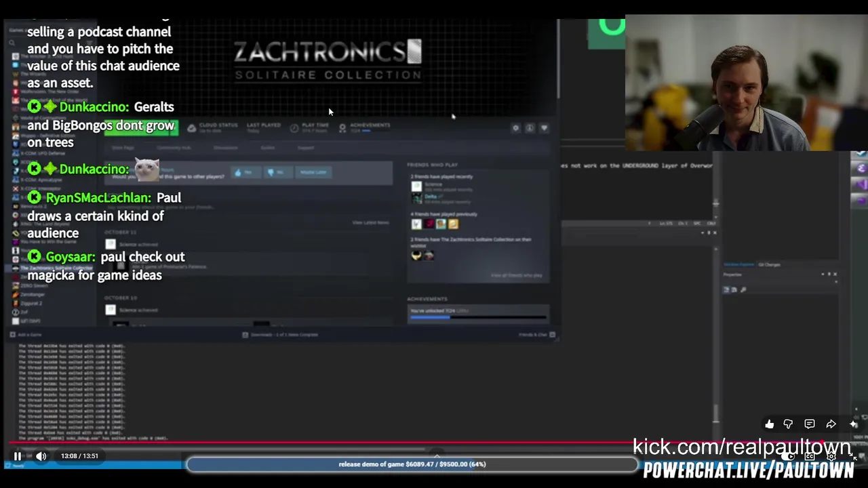Viewport: 868px width, 488px height.
Task: Click the output panel vertical scrollbar
Action: point(716,412)
